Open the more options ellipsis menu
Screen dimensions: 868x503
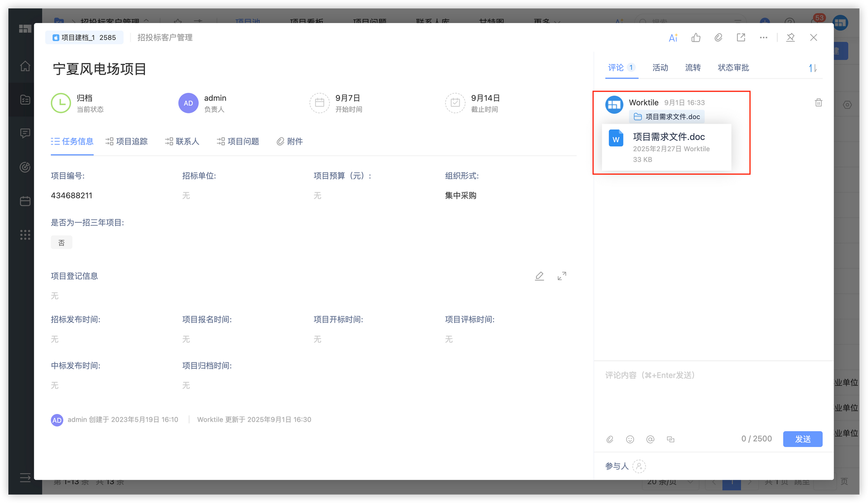point(763,38)
